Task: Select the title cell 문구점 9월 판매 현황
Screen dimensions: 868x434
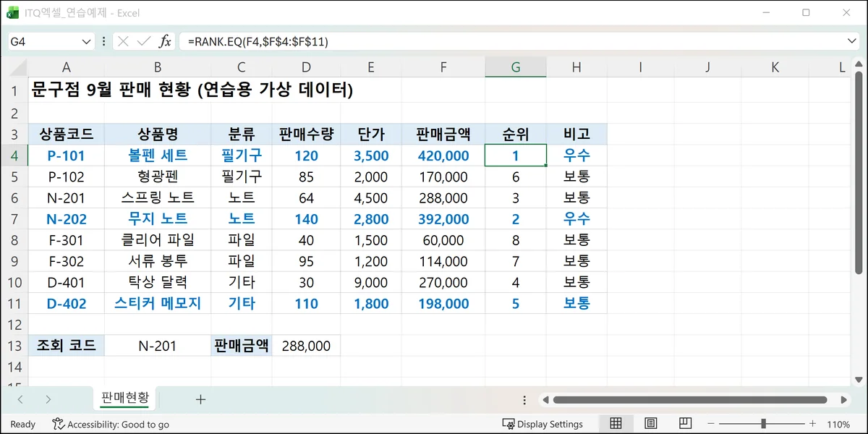Action: click(192, 90)
